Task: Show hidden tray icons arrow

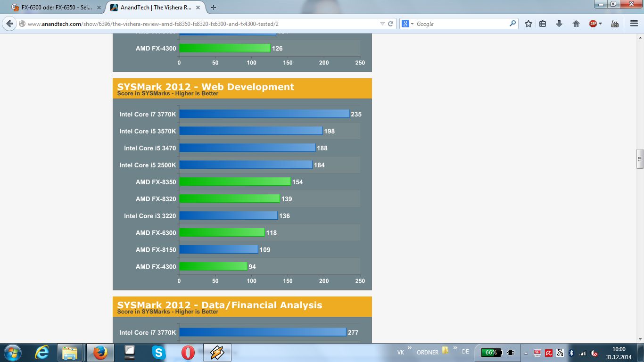Action: coord(526,353)
